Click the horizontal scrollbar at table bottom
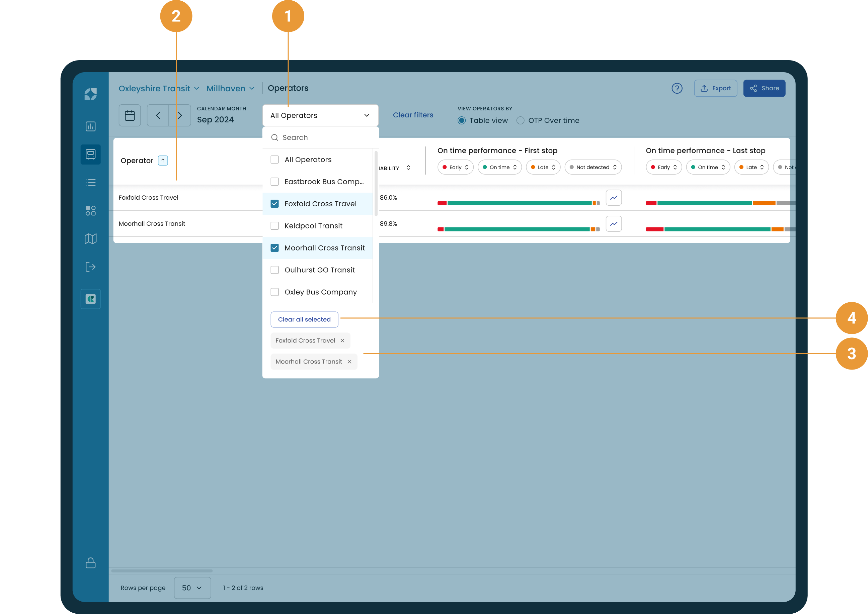 pyautogui.click(x=162, y=571)
